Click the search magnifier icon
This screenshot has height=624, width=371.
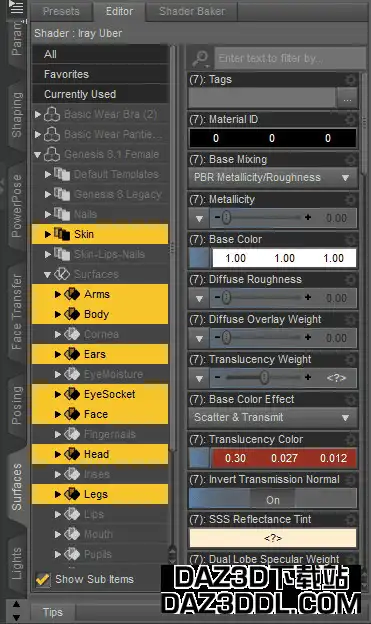click(x=200, y=58)
